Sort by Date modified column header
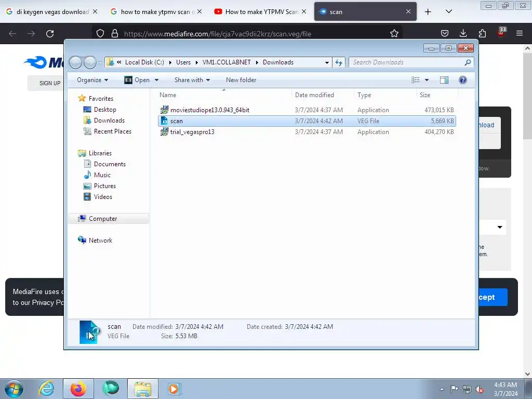This screenshot has height=399, width=532. pyautogui.click(x=323, y=95)
